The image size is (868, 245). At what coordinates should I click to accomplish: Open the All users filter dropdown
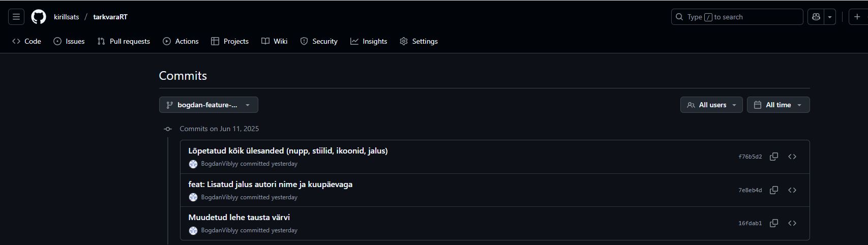tap(711, 105)
